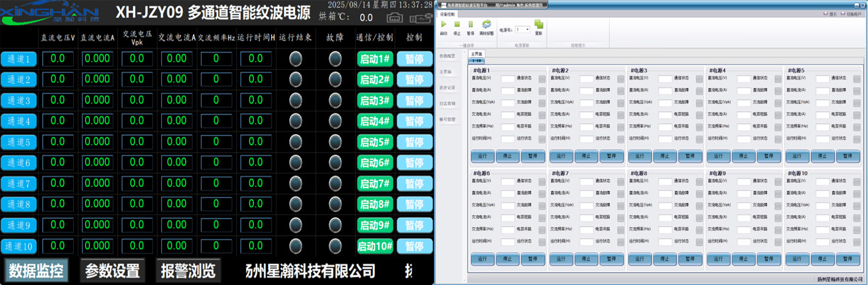
Task: Click the 通信状态 indicator box for #电源1
Action: coord(542,79)
